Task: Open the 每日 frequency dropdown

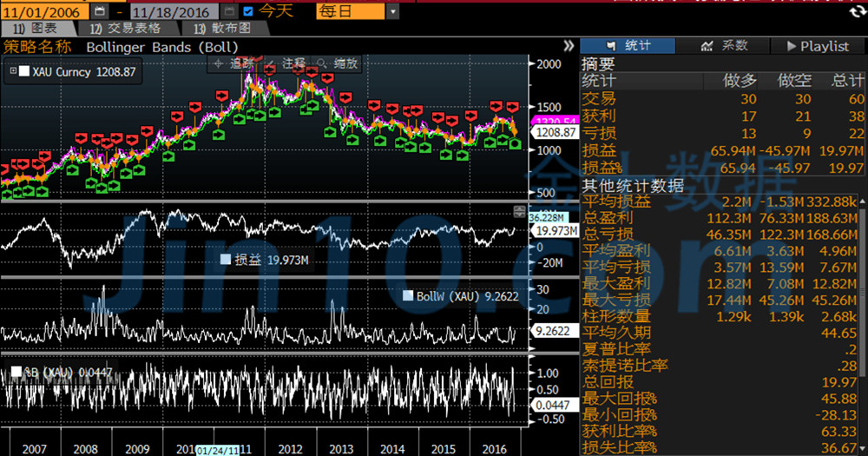Action: 392,12
